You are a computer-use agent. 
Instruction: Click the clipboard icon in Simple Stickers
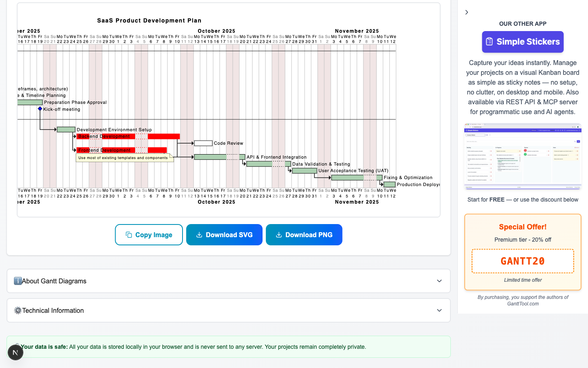pos(489,42)
